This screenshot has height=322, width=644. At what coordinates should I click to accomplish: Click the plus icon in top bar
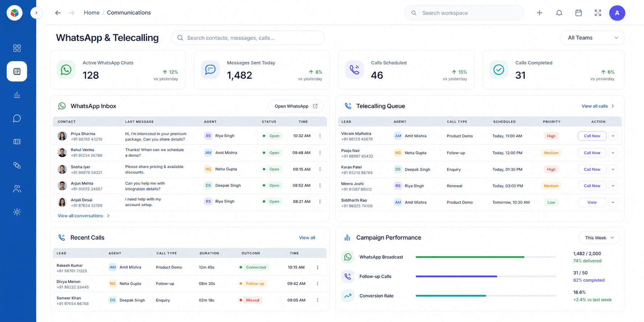click(539, 13)
